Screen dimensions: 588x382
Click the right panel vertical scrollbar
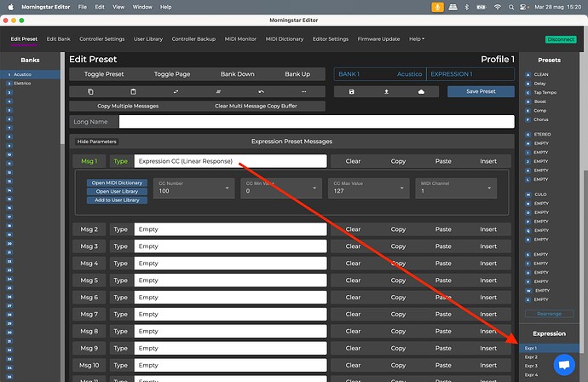tap(582, 203)
